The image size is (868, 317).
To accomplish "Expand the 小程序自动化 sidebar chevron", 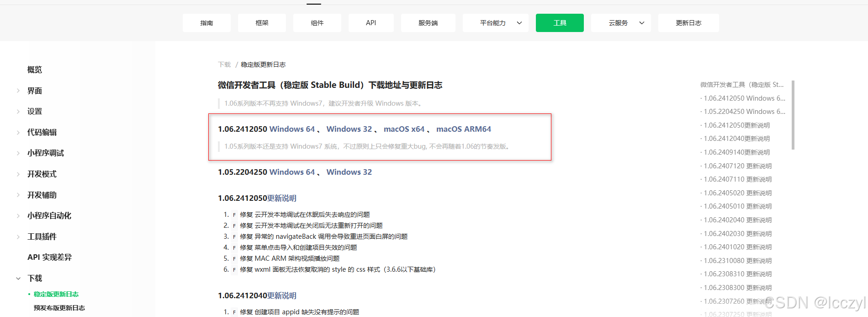I will click(x=18, y=215).
